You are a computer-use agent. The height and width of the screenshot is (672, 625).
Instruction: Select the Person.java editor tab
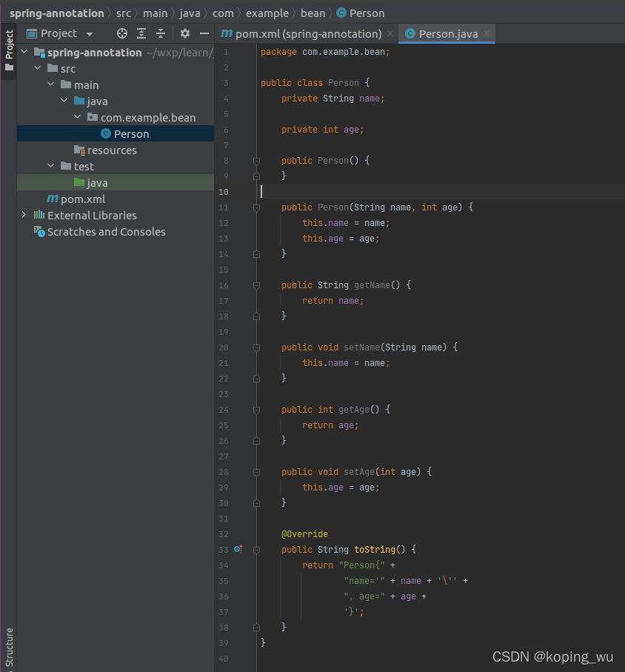[447, 34]
